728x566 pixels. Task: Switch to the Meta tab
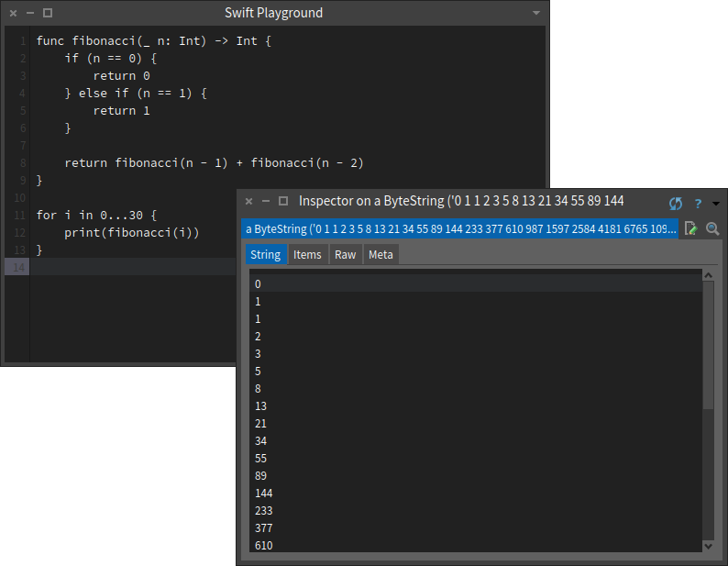[381, 255]
